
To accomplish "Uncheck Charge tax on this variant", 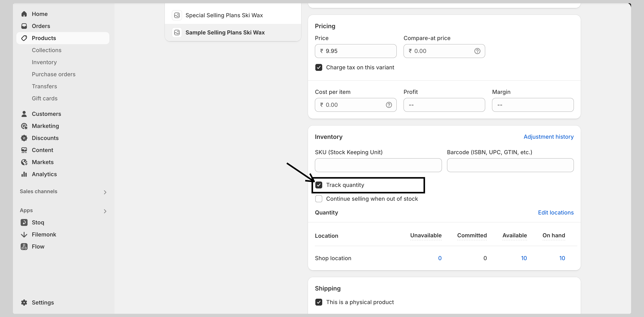I will tap(319, 68).
